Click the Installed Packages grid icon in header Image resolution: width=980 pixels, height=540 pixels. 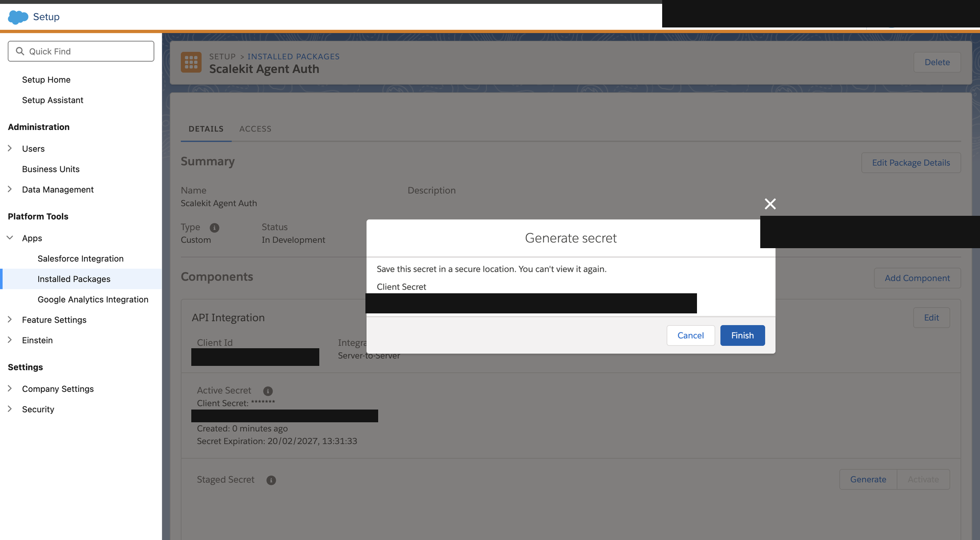click(191, 62)
